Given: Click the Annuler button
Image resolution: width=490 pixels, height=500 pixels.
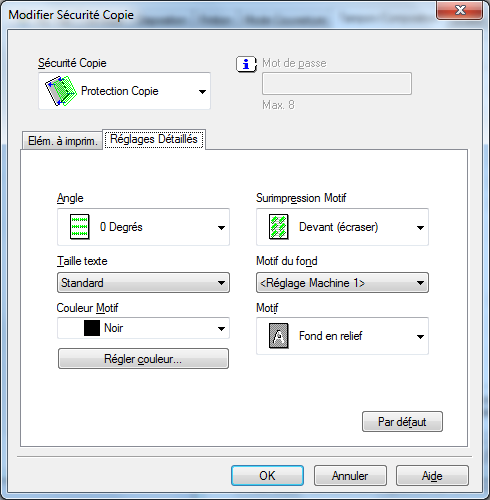Looking at the screenshot, I should coord(350,476).
